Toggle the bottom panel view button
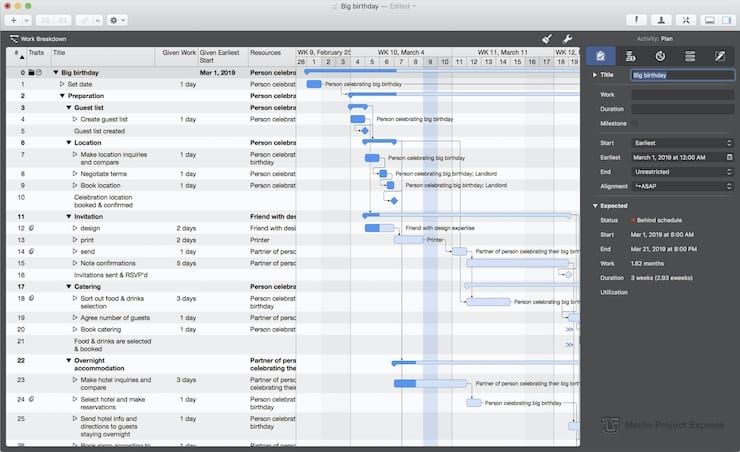The width and height of the screenshot is (740, 452). [x=709, y=20]
